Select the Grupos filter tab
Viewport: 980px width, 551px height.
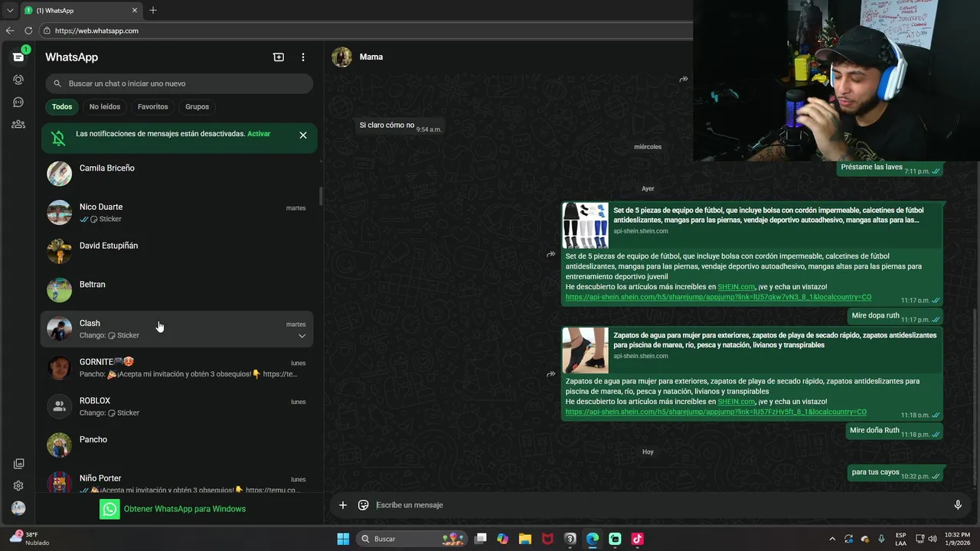[x=198, y=107]
